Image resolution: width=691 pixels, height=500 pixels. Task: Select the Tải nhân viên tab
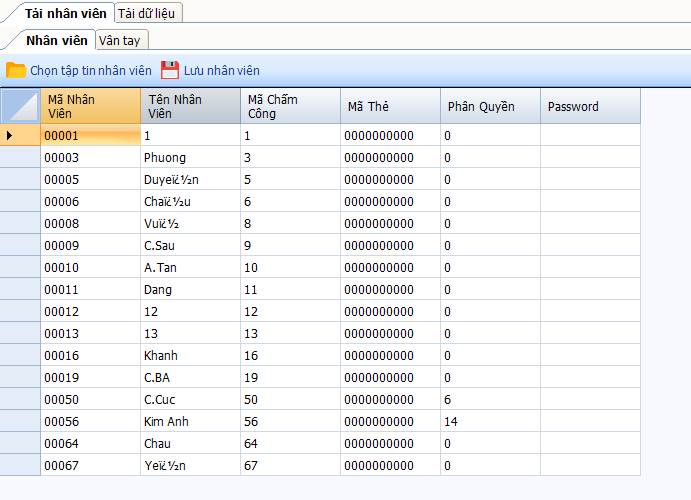tap(58, 13)
